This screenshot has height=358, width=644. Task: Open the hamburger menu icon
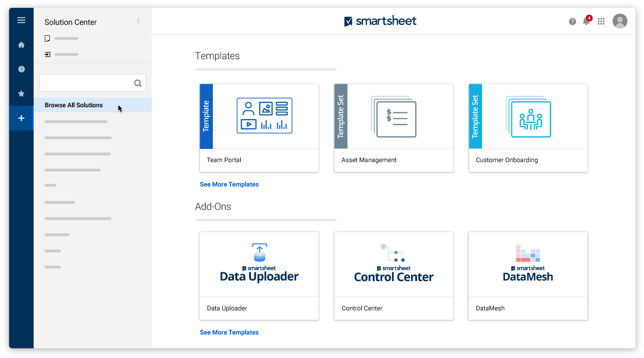click(21, 20)
